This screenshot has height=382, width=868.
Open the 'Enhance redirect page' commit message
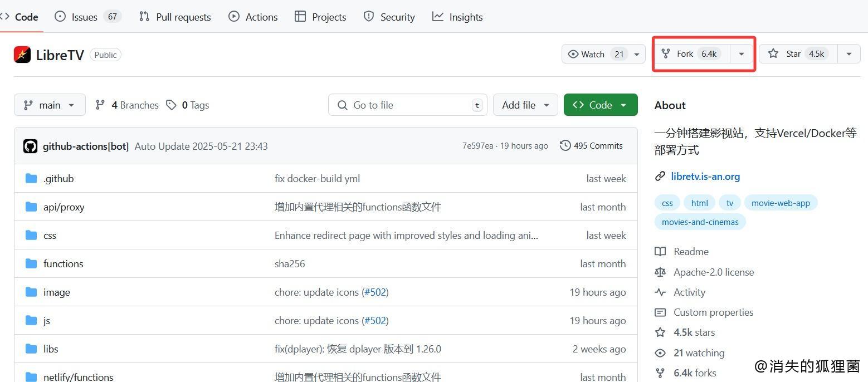coord(406,235)
